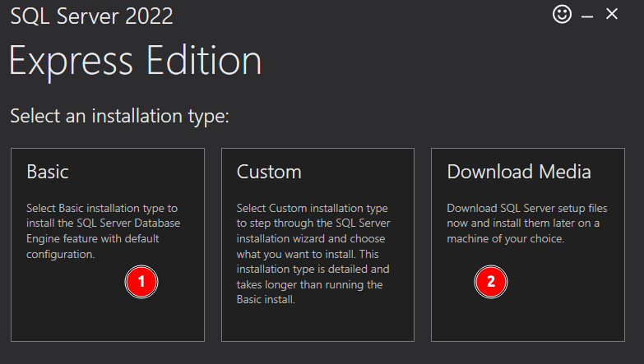Click the Basic tile description text
This screenshot has width=644, height=364.
coord(103,231)
